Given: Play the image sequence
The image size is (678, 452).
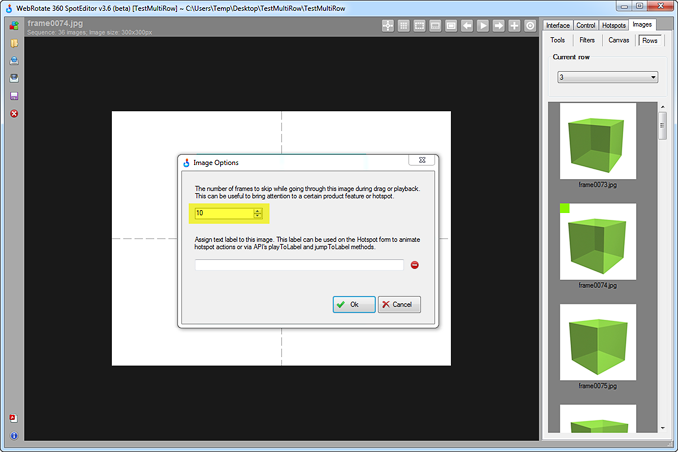Looking at the screenshot, I should tap(483, 26).
